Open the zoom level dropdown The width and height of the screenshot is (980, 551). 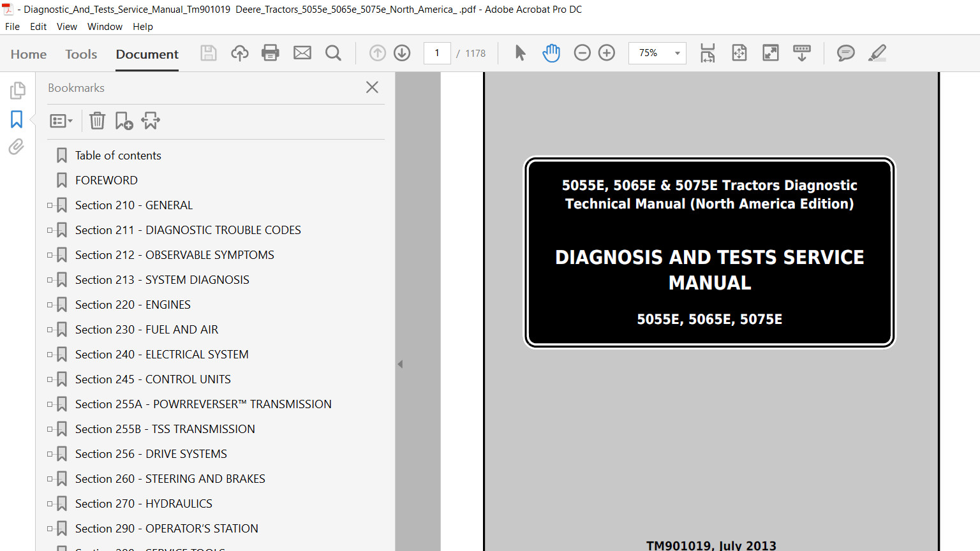tap(678, 53)
